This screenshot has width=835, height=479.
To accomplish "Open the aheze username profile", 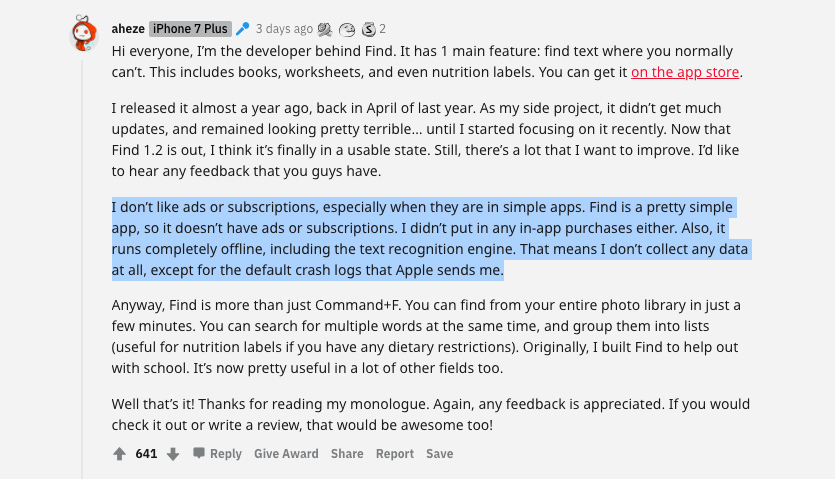I will [127, 29].
